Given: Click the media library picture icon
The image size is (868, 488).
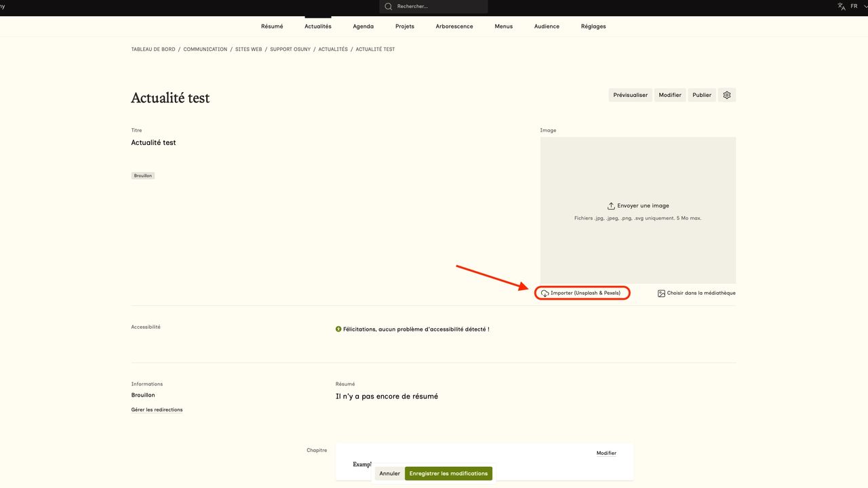Looking at the screenshot, I should (x=661, y=293).
